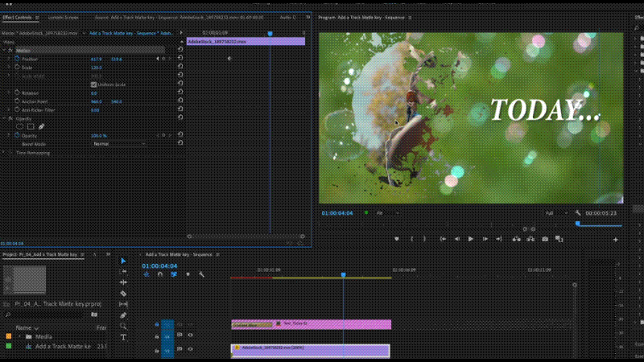Screen dimensions: 644x362
Task: Create 4-point polygon mask under Opacity
Action: [31, 127]
